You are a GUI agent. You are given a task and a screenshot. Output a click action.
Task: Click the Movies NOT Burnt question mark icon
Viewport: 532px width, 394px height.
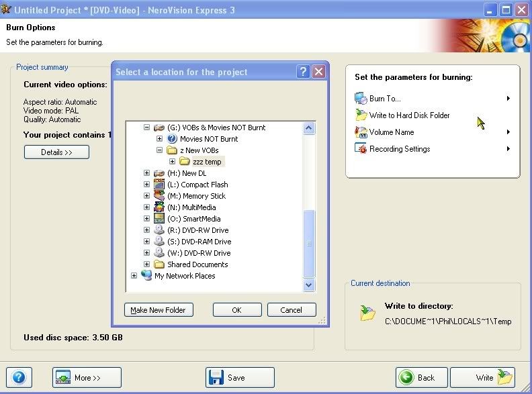173,139
